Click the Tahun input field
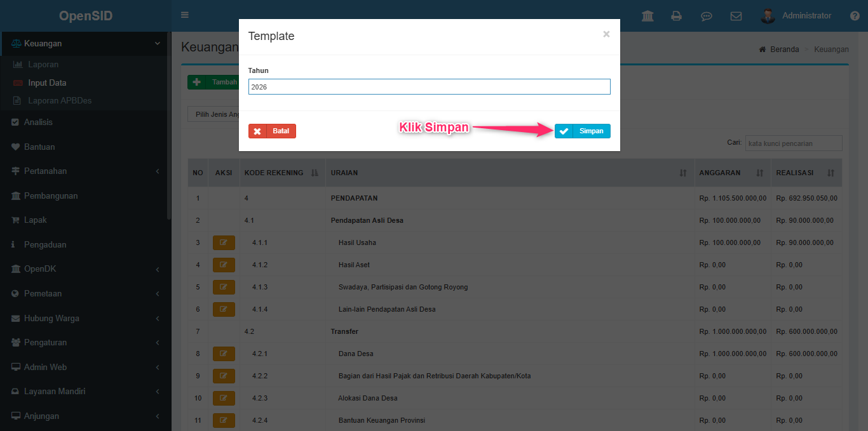This screenshot has width=868, height=431. 429,87
